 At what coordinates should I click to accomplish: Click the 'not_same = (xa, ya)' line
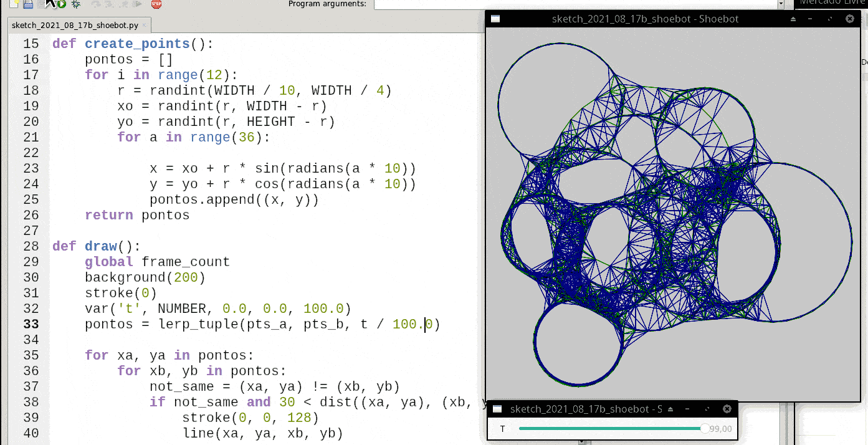275,386
